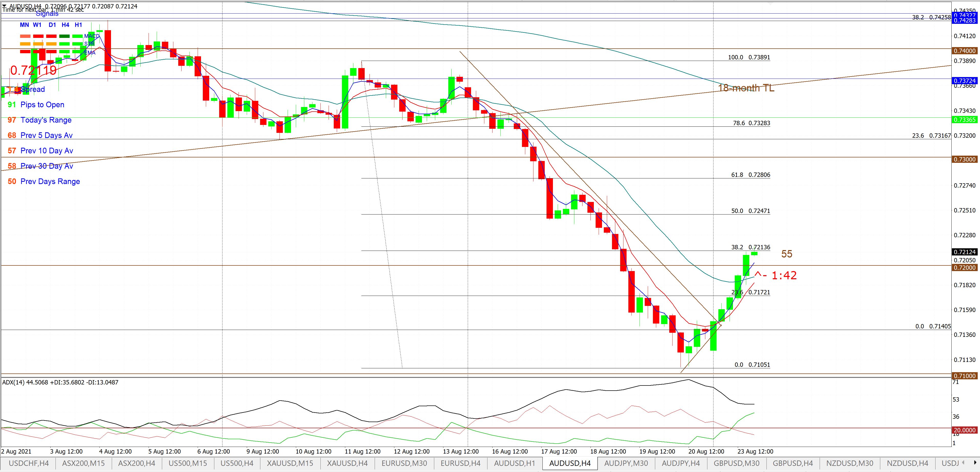Click the "100.0 0.73891" Fibonacci label
The height and width of the screenshot is (472, 980).
pos(749,58)
